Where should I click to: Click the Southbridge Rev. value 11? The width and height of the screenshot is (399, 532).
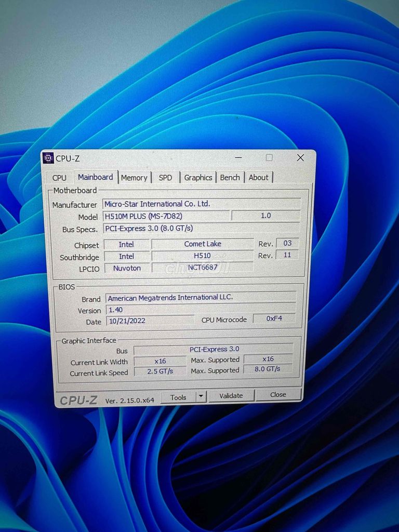(287, 255)
